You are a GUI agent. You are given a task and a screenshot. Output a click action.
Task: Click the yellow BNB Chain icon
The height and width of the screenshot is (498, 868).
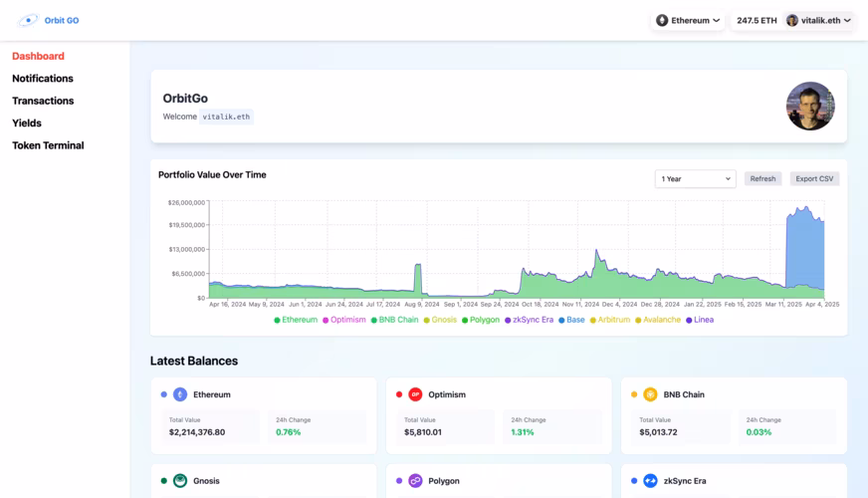pyautogui.click(x=650, y=394)
